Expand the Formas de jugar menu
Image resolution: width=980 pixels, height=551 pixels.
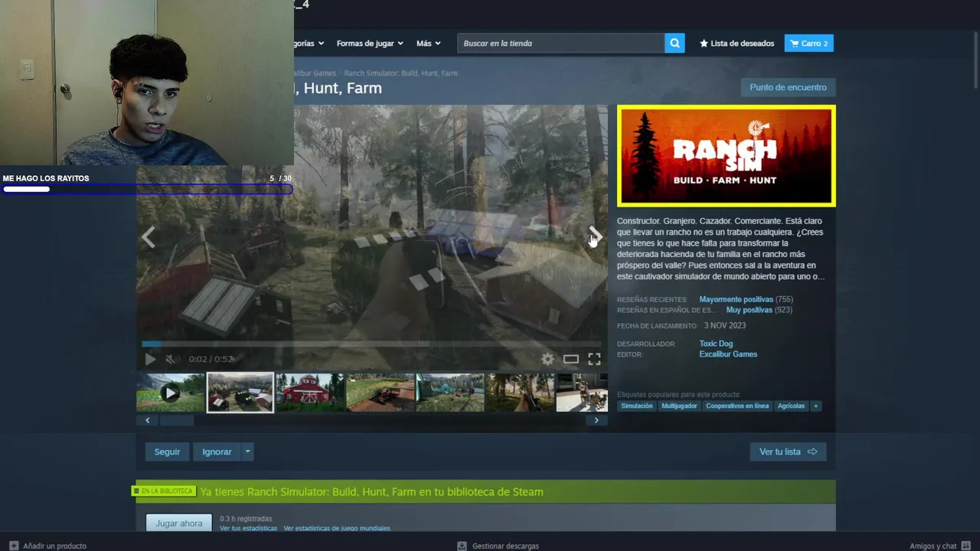(370, 44)
